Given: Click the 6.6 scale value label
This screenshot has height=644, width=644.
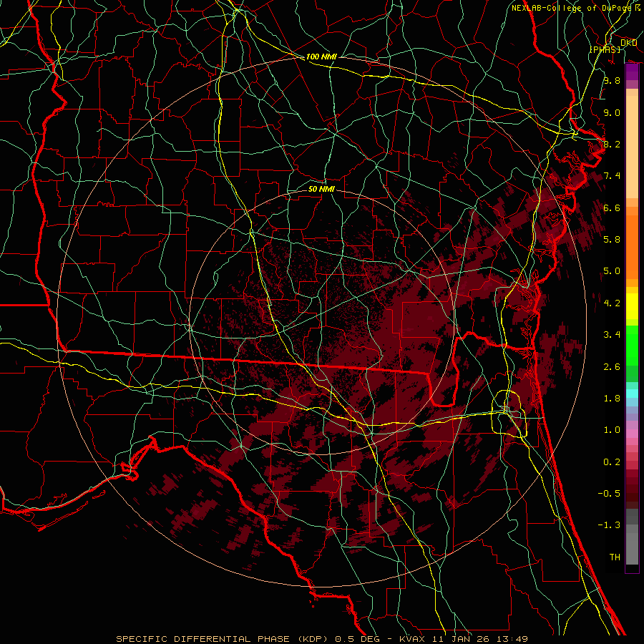Looking at the screenshot, I should point(611,208).
